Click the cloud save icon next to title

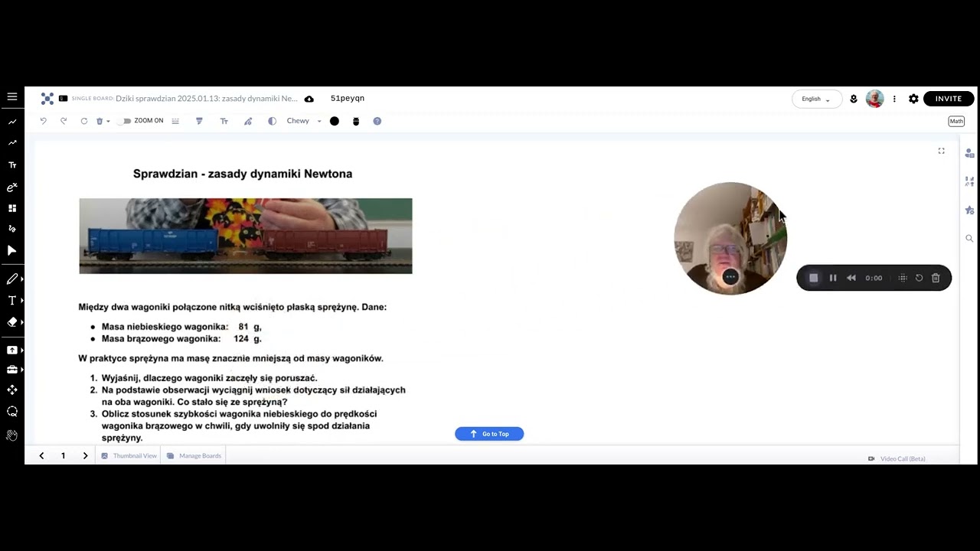click(309, 99)
